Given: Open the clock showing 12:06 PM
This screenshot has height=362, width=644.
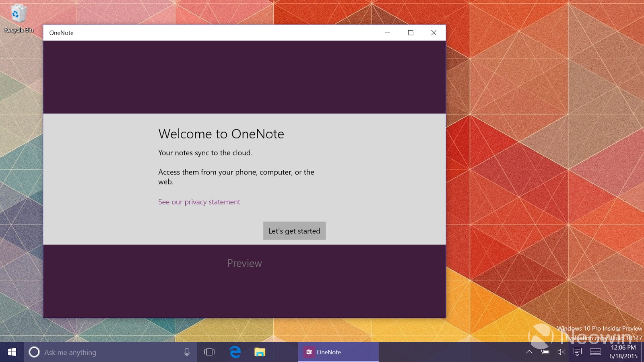Looking at the screenshot, I should (623, 352).
